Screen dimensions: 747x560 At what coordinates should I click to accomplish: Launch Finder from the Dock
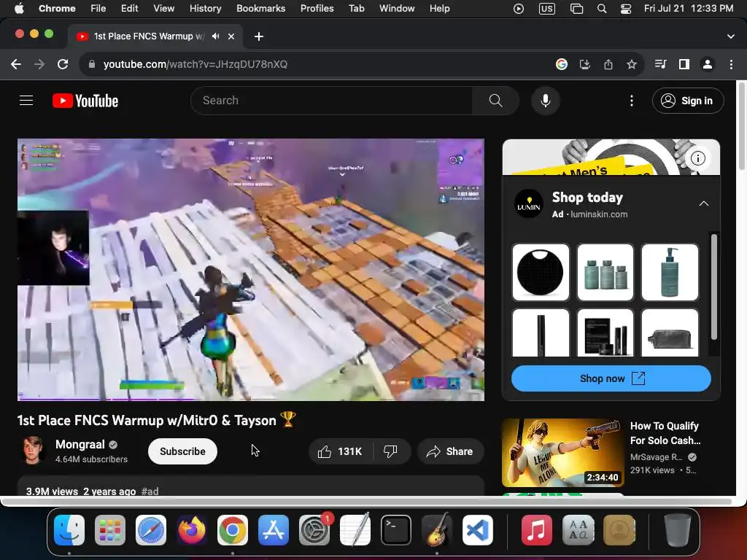[69, 530]
